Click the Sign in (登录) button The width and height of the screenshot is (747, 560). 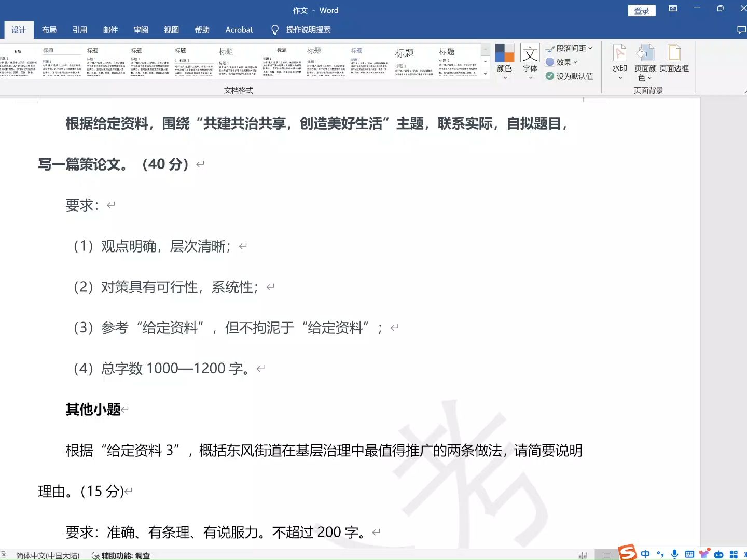pos(642,10)
